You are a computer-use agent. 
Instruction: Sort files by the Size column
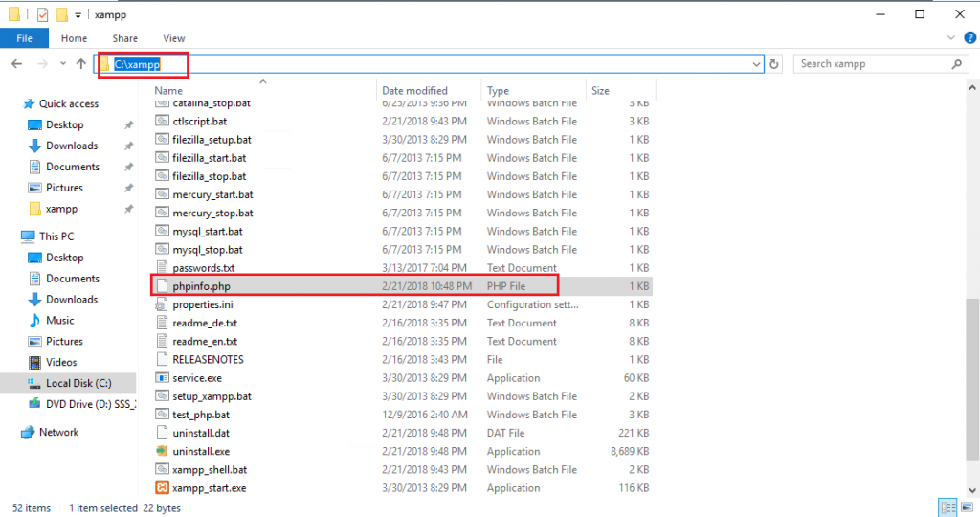601,91
